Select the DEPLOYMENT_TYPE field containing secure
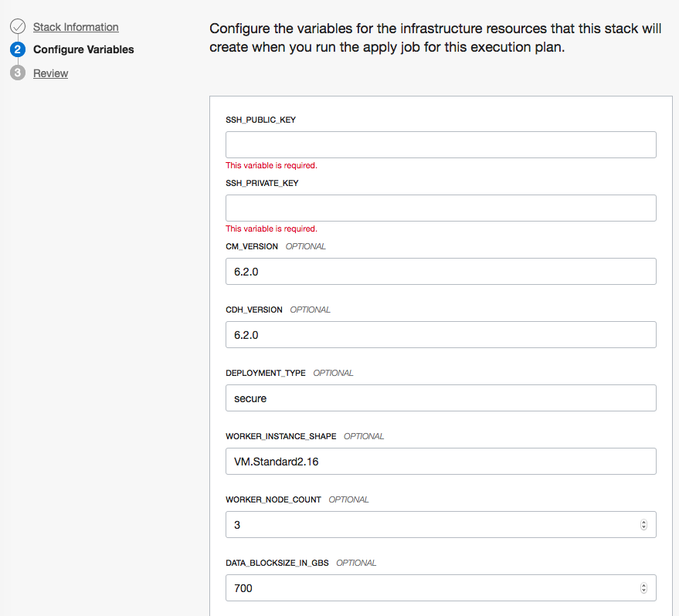 point(440,398)
